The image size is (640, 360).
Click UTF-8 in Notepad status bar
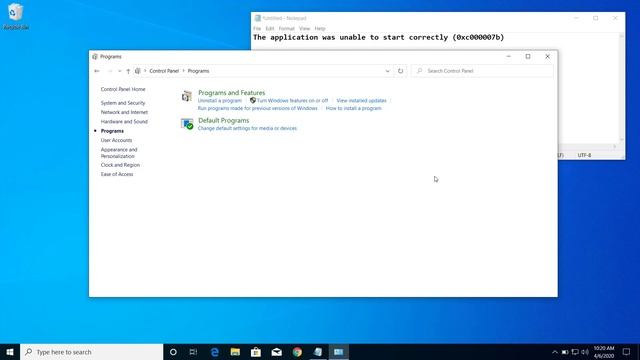point(584,155)
